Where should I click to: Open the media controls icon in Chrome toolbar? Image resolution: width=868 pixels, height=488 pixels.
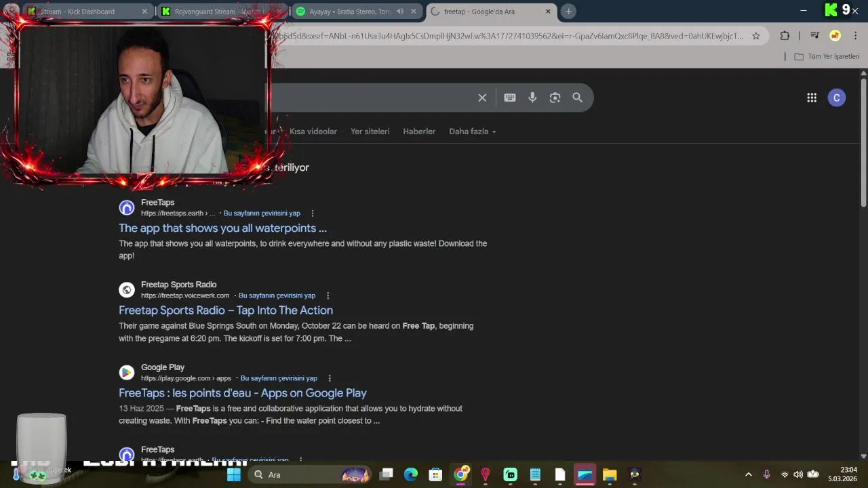(815, 36)
